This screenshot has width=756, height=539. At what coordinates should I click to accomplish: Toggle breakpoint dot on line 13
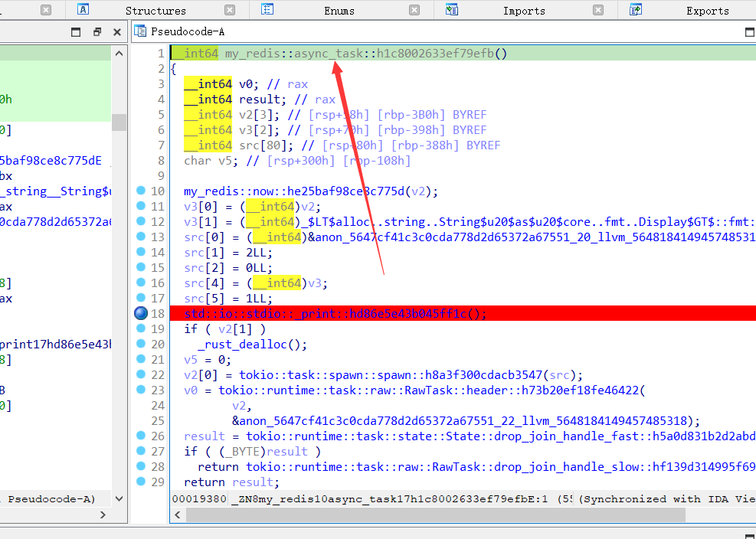(141, 237)
